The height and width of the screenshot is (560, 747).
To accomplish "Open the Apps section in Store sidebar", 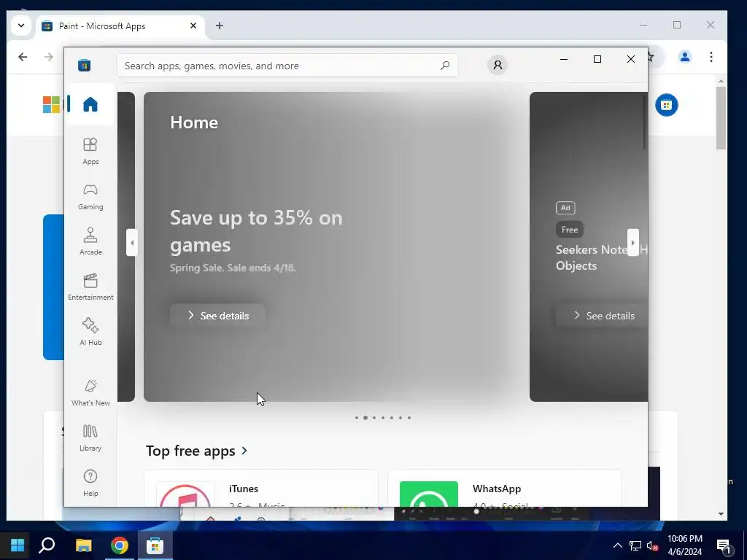I will tap(90, 152).
